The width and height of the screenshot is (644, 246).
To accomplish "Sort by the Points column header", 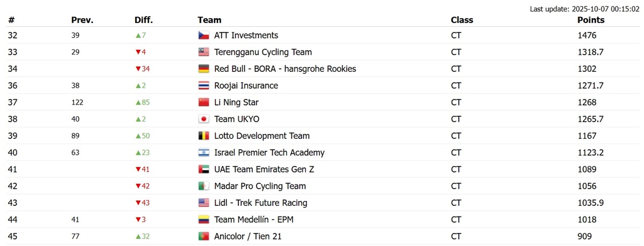I will click(590, 20).
